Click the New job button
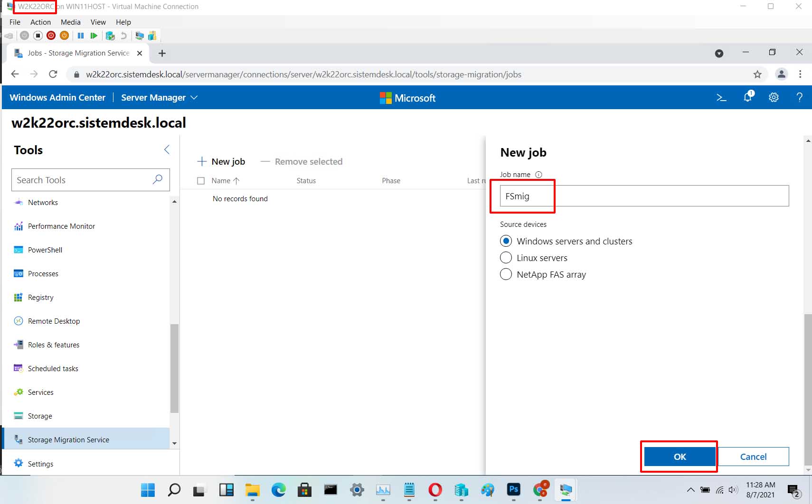This screenshot has width=812, height=504. [221, 161]
